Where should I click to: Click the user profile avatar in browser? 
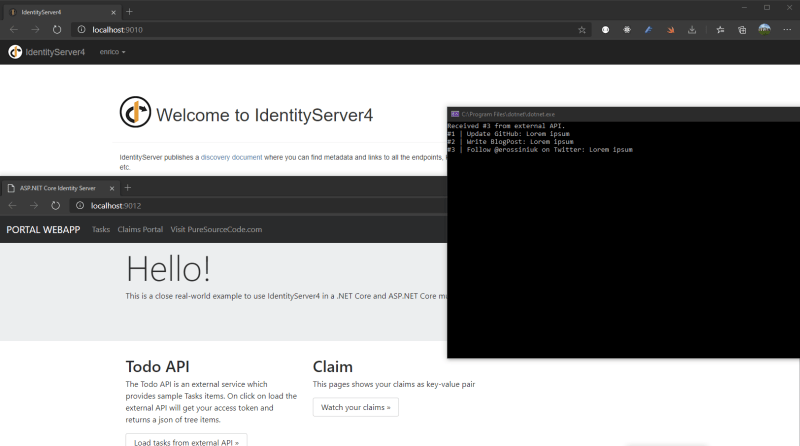coord(764,29)
